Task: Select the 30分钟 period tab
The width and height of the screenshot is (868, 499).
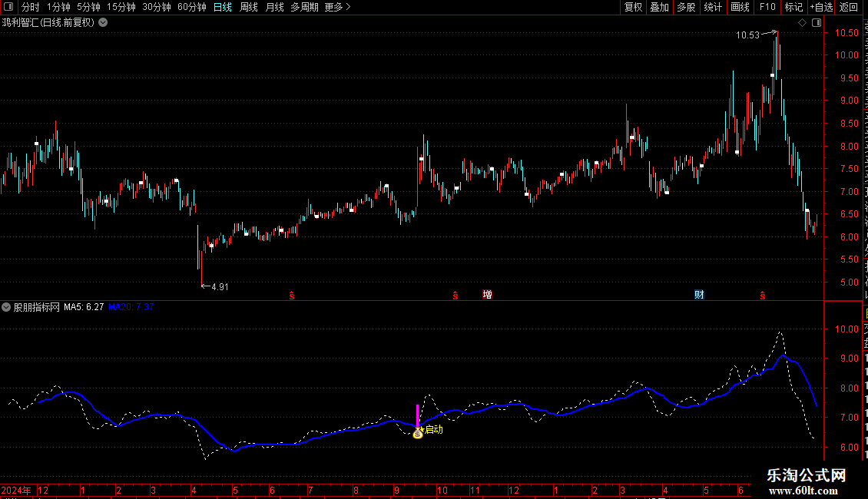Action: (x=157, y=7)
